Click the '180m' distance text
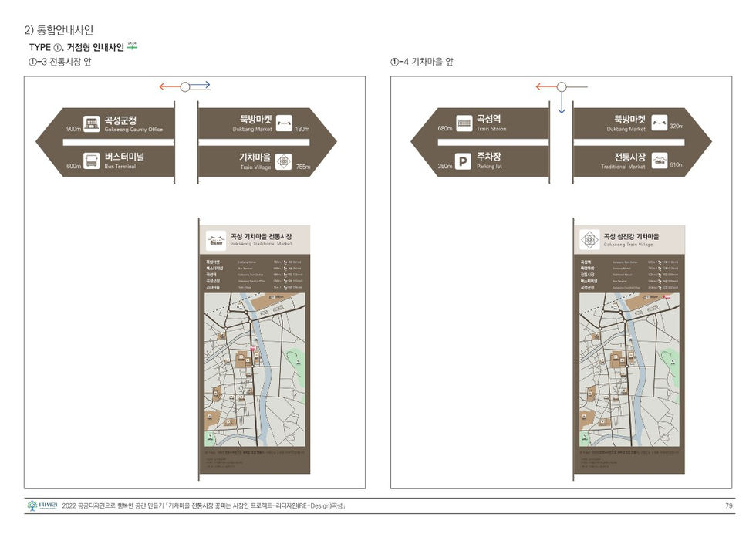The width and height of the screenshot is (756, 534). (302, 130)
